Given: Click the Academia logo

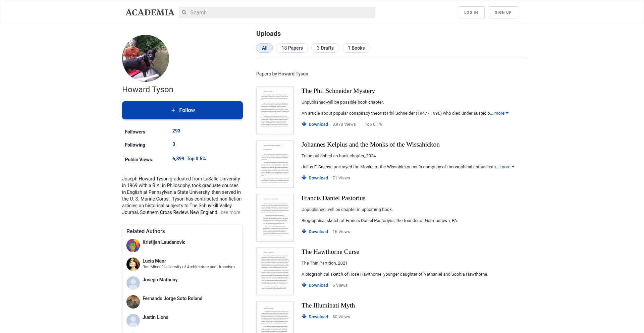Looking at the screenshot, I should pos(150,12).
